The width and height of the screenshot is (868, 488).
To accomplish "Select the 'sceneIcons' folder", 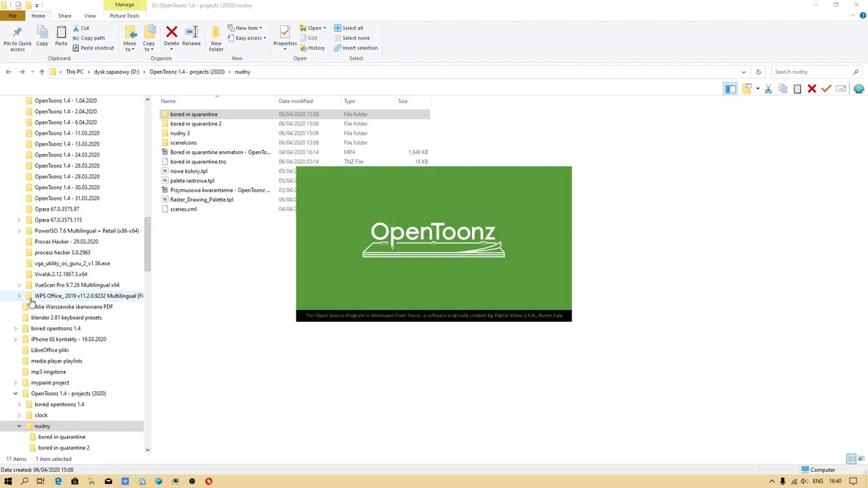I will tap(183, 143).
